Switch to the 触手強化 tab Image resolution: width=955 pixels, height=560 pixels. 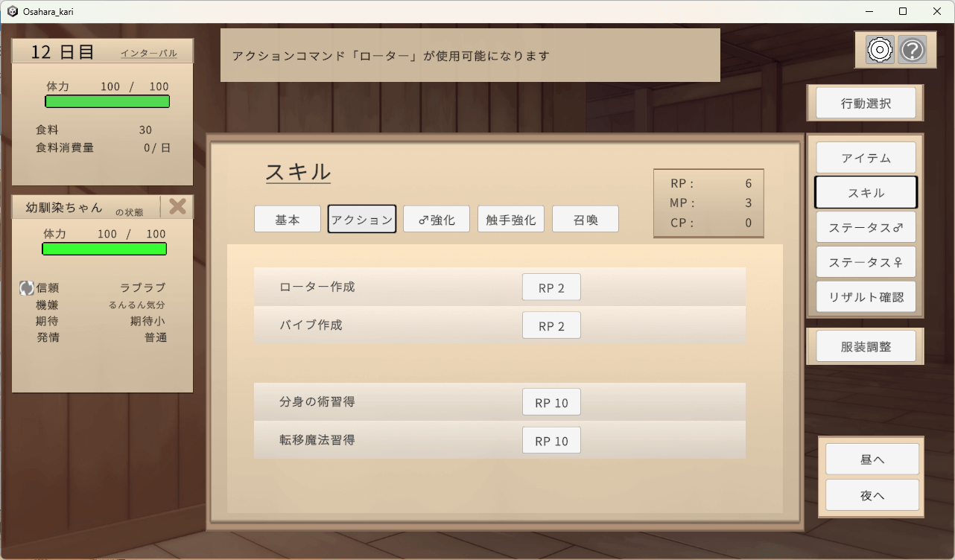click(511, 220)
